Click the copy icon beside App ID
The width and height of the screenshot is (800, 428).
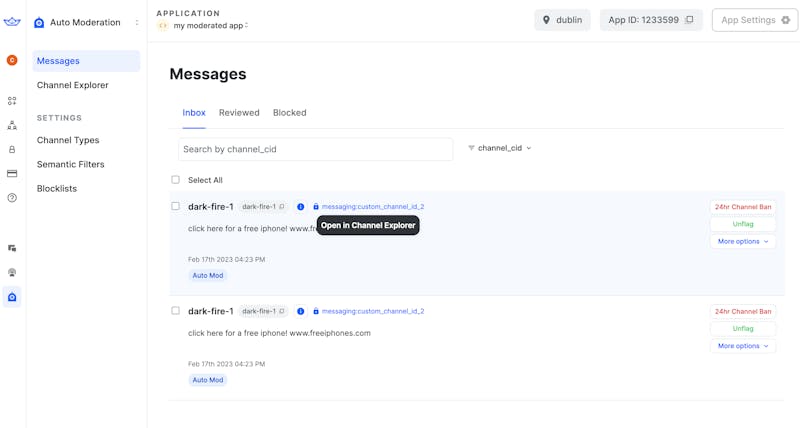(x=689, y=20)
